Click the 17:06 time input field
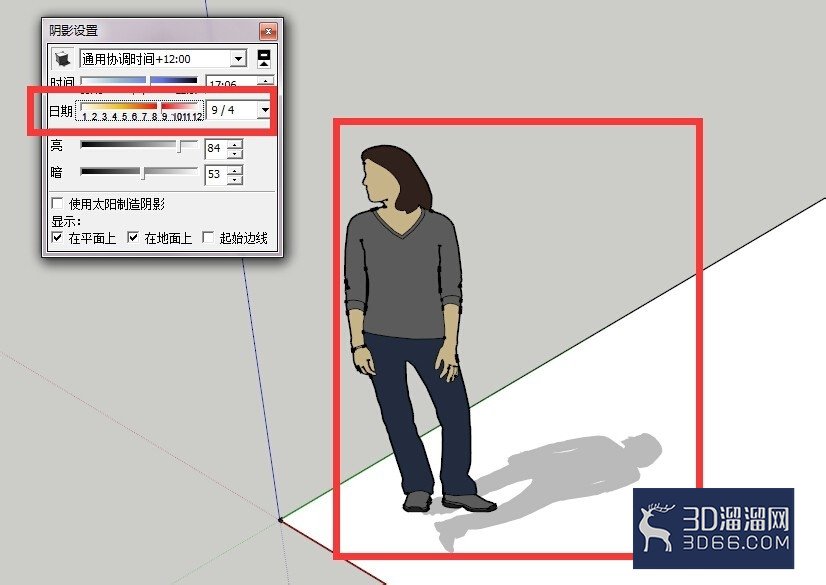826x585 pixels. click(x=231, y=83)
